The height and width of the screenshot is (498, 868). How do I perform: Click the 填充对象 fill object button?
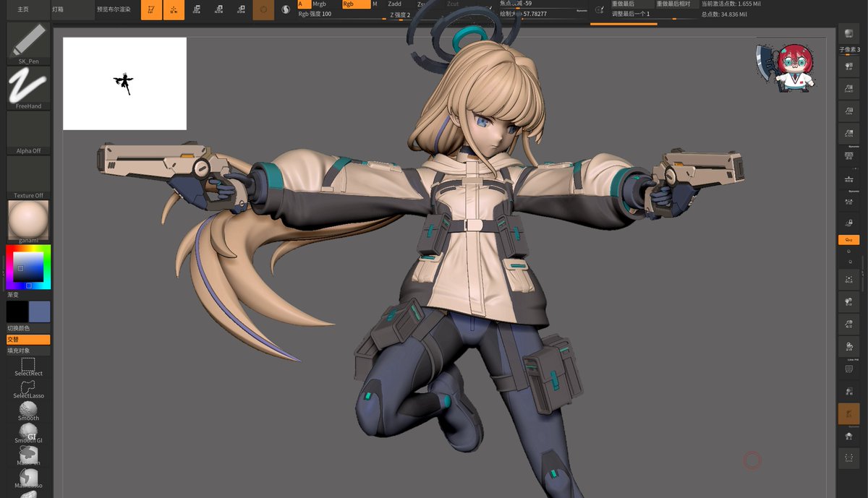pyautogui.click(x=28, y=351)
